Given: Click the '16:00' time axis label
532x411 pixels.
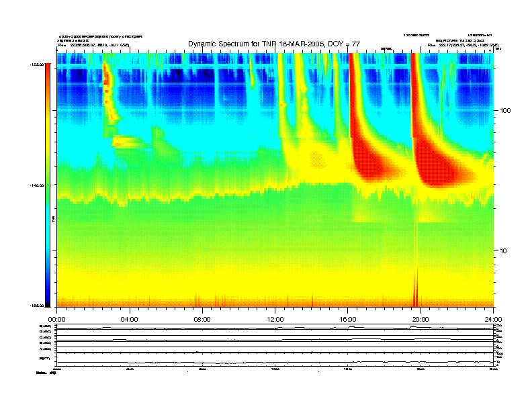Looking at the screenshot, I should [x=348, y=320].
